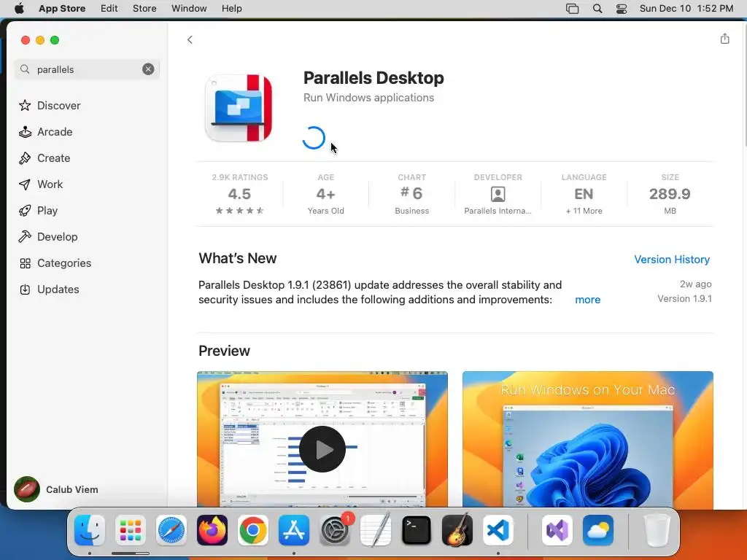Screen dimensions: 747x560
Task: Open the share icon for Parallels Desktop
Action: pos(724,39)
